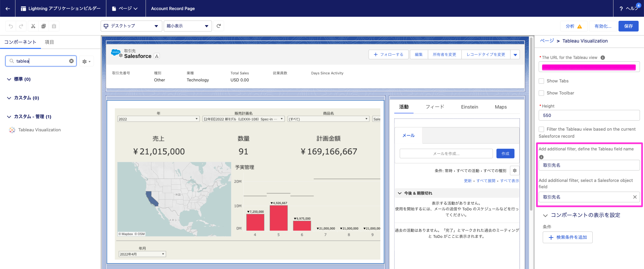
Task: Click the back arrow icon
Action: tap(7, 8)
